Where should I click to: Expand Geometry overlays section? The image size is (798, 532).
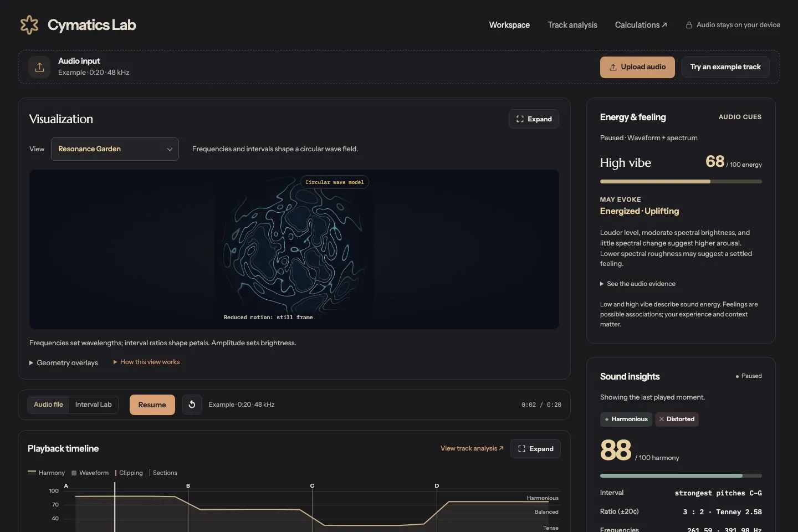(x=64, y=362)
